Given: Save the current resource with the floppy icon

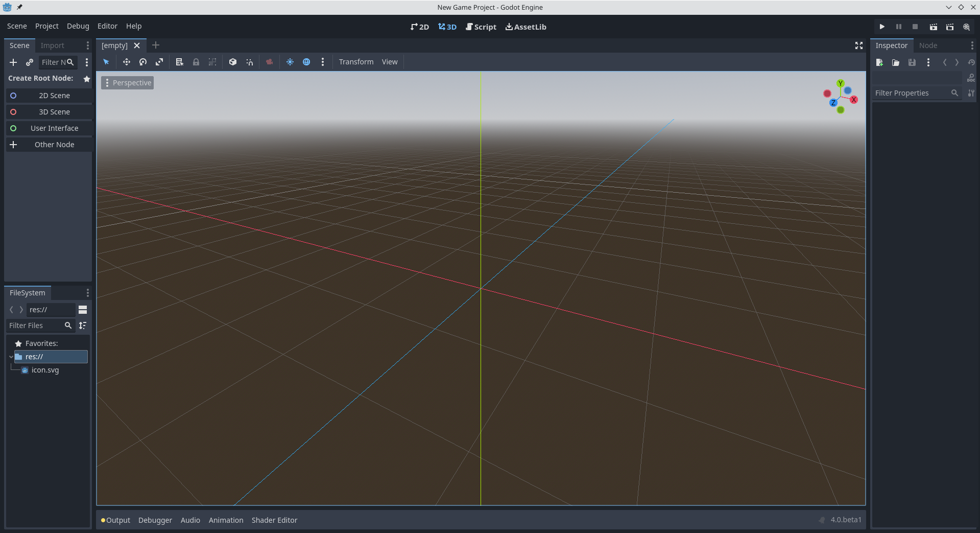Looking at the screenshot, I should pos(912,62).
